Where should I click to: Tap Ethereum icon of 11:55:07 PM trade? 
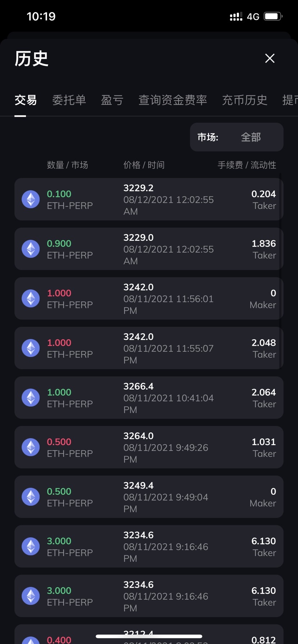pyautogui.click(x=31, y=348)
